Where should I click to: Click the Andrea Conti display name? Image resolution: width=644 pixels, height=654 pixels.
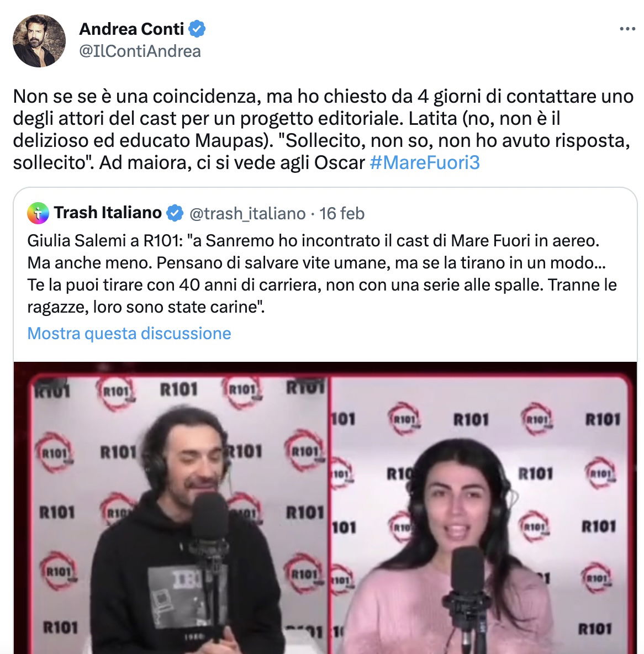pyautogui.click(x=131, y=29)
